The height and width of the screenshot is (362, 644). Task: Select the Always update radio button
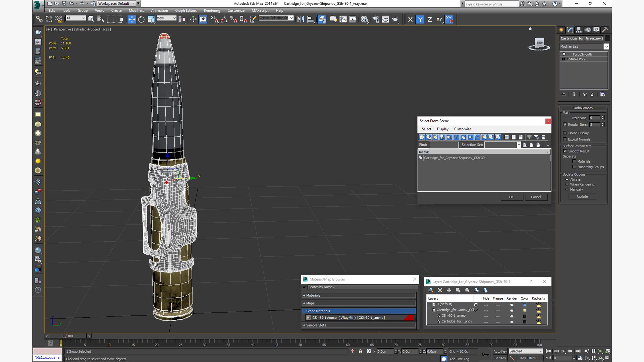[x=567, y=180]
